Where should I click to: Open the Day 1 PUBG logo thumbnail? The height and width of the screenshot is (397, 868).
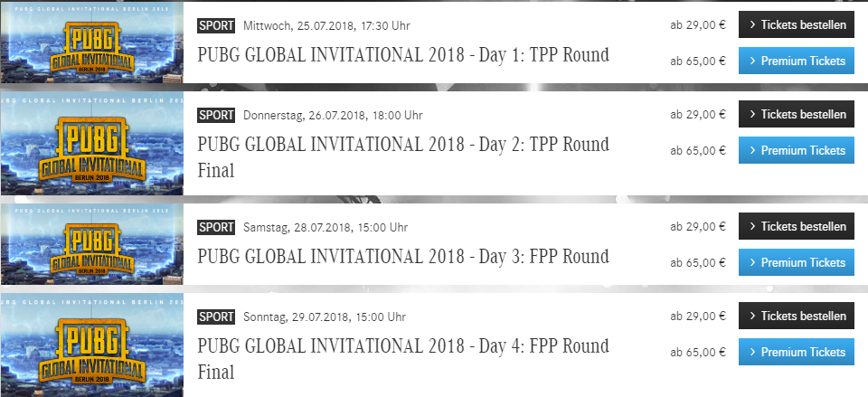(x=92, y=43)
